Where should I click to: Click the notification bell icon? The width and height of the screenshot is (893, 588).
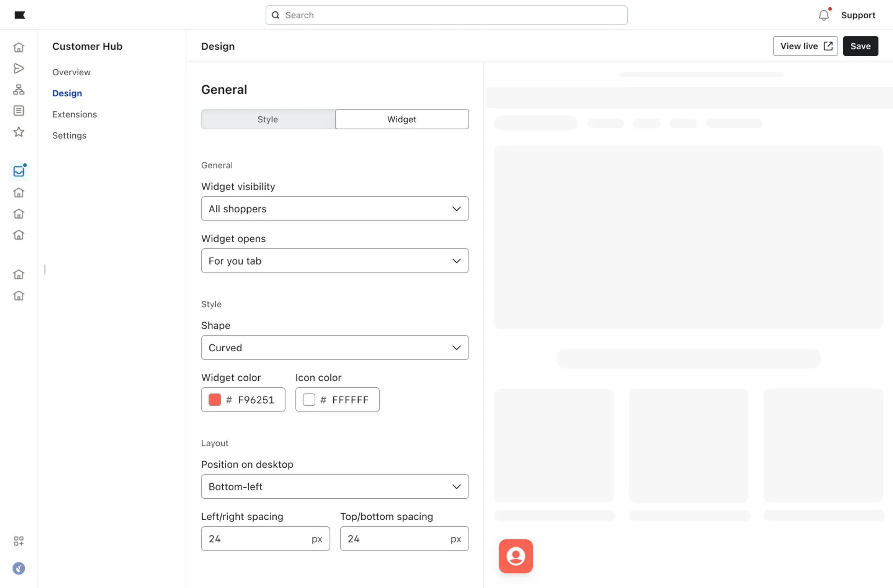823,15
